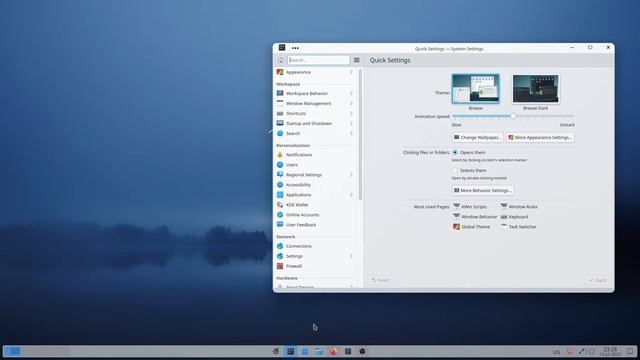Image resolution: width=640 pixels, height=360 pixels.
Task: Open the Appearance category
Action: pyautogui.click(x=315, y=72)
